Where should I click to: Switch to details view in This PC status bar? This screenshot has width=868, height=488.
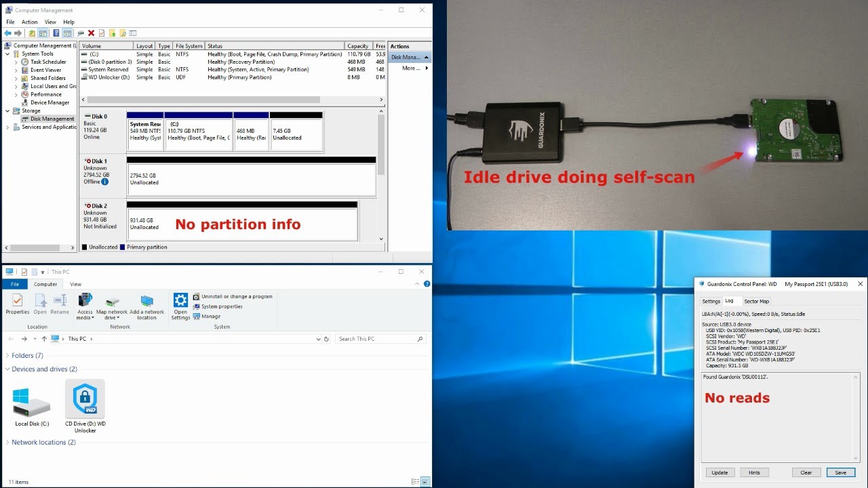(x=415, y=482)
